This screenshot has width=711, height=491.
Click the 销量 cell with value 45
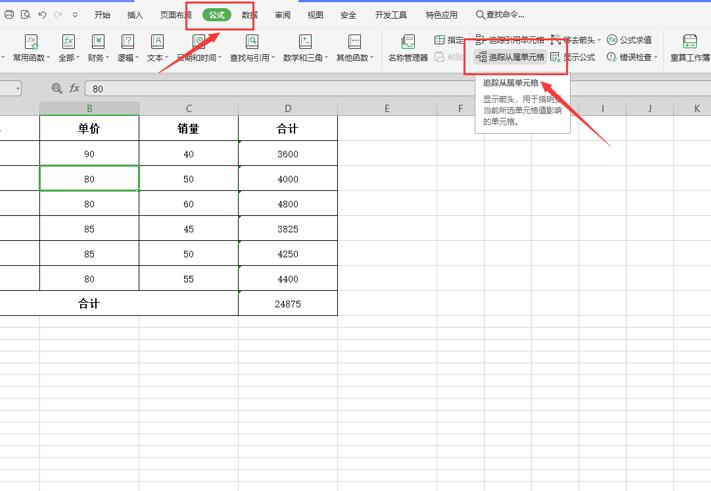(x=189, y=228)
